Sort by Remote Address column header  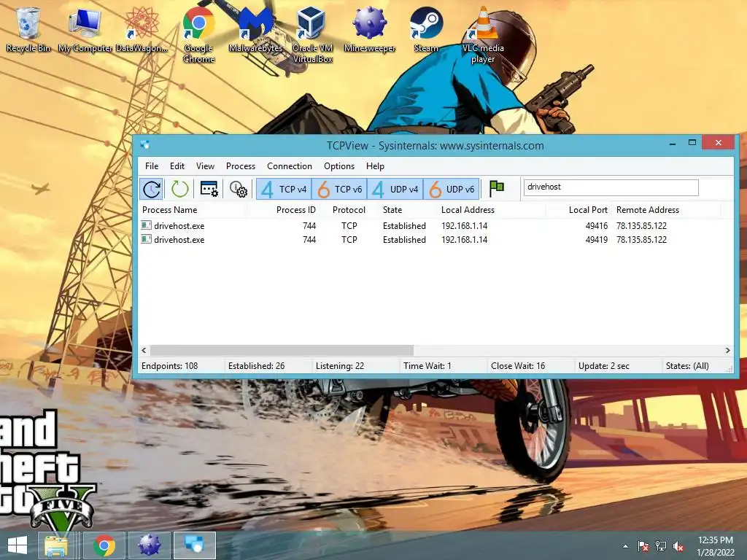tap(667, 210)
